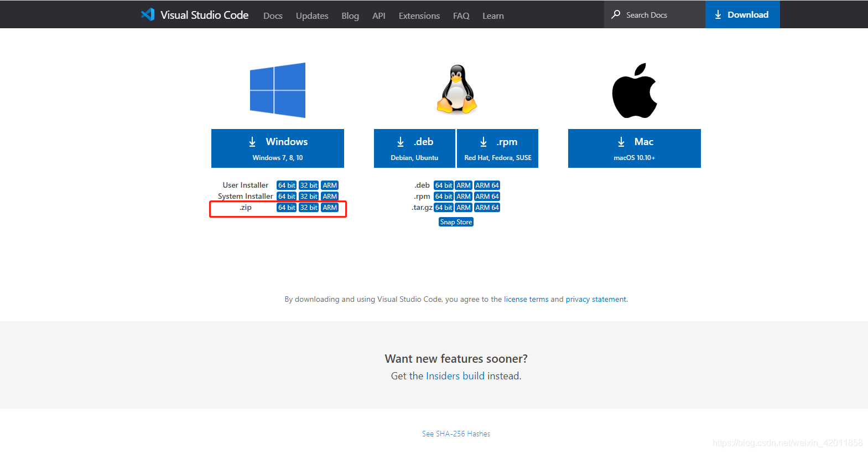Select System Installer 64 bit
The height and width of the screenshot is (453, 868).
[287, 197]
